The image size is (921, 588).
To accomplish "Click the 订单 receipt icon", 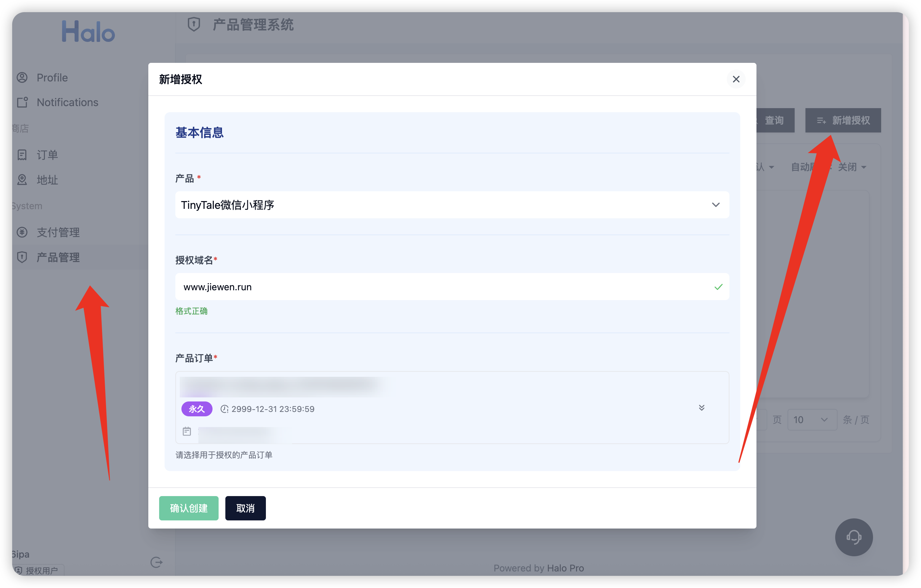I will tap(22, 155).
